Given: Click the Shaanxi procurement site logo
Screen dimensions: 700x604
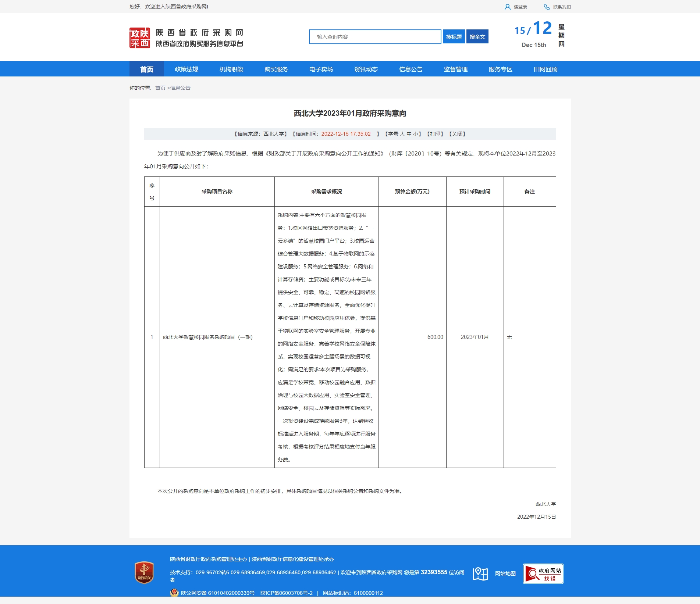Looking at the screenshot, I should [x=140, y=38].
